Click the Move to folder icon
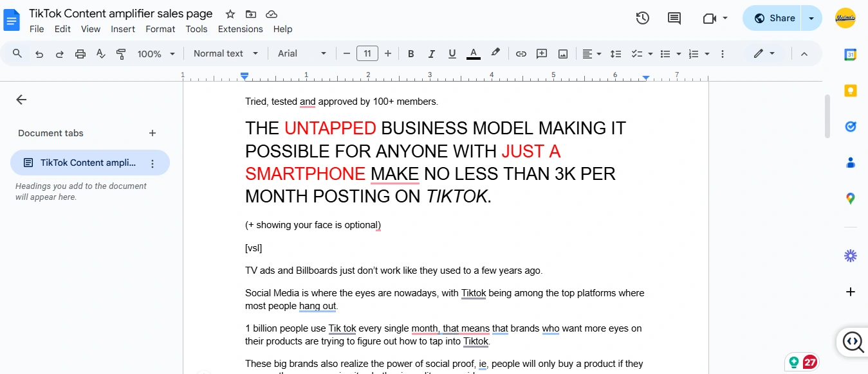Viewport: 868px width, 374px height. (x=251, y=14)
